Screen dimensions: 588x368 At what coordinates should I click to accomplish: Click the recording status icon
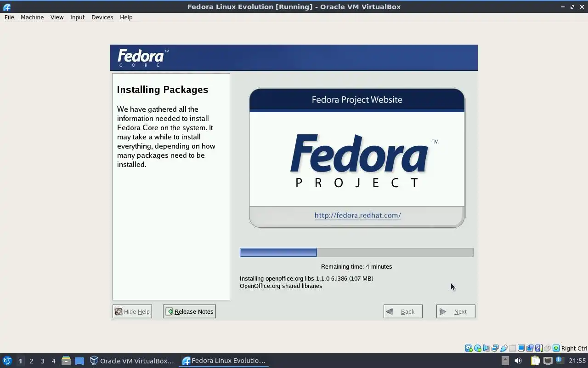pyautogui.click(x=530, y=348)
